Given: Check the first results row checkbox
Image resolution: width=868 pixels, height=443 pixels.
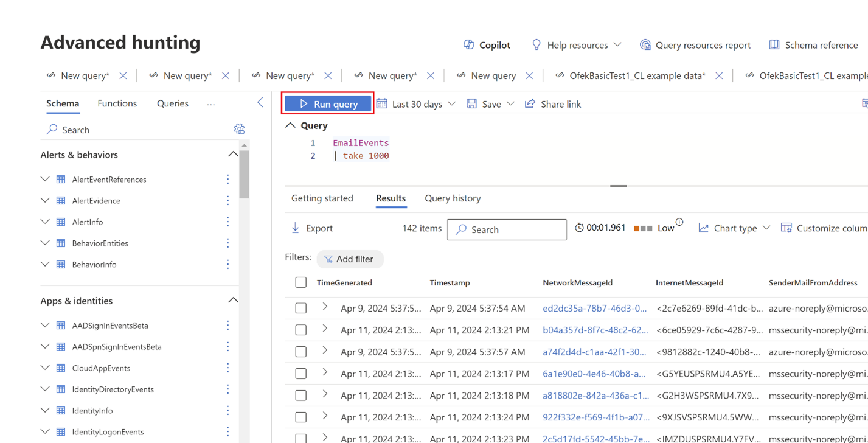Looking at the screenshot, I should pyautogui.click(x=300, y=308).
